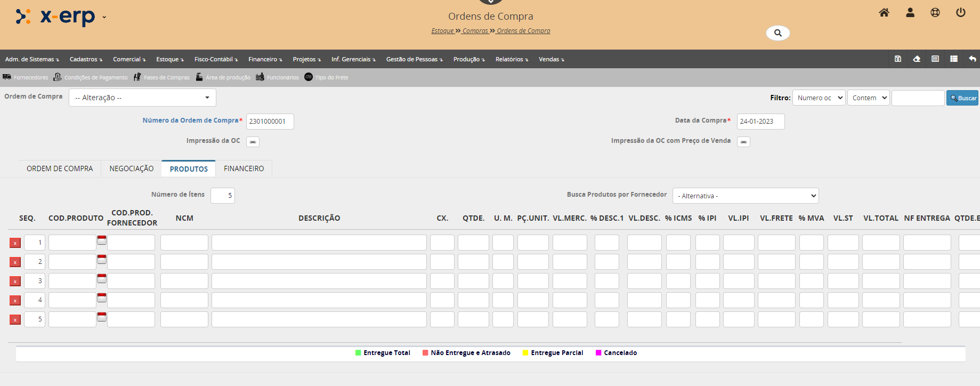Screen dimensions: 980x386
Task: Click the green Entregue Total legend swatch
Action: (358, 353)
